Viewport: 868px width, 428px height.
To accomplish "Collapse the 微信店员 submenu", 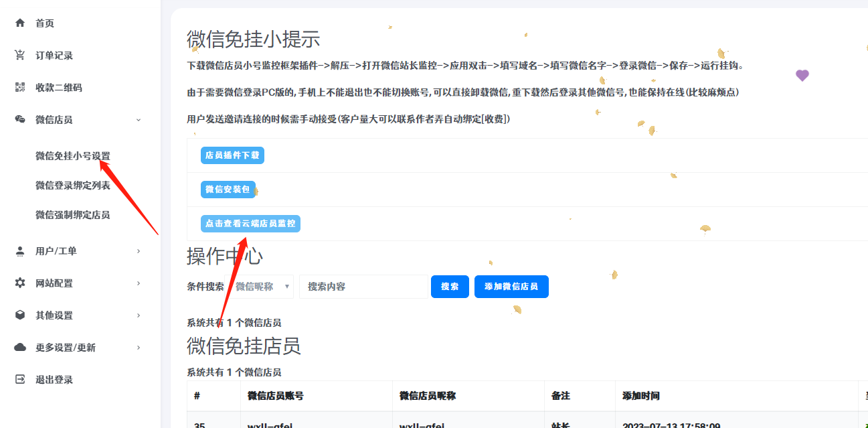I will click(x=139, y=119).
